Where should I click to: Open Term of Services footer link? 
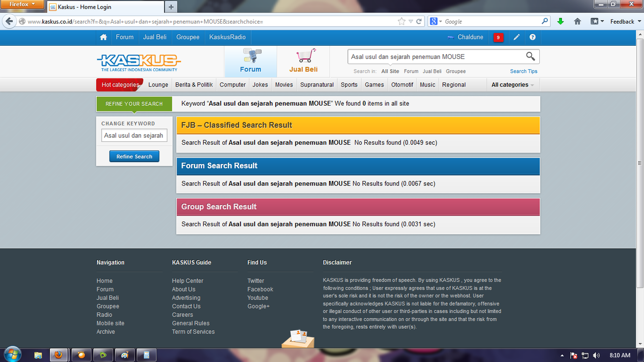(x=193, y=332)
